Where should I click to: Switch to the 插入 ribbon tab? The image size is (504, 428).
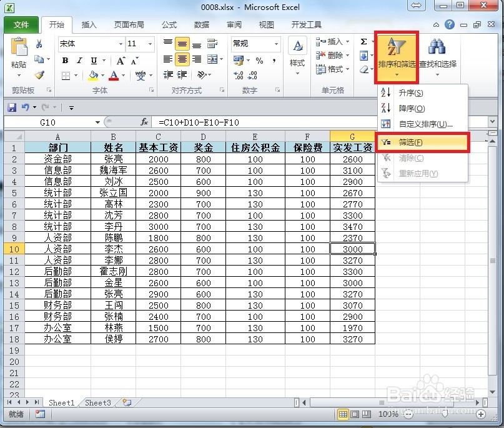pyautogui.click(x=89, y=25)
